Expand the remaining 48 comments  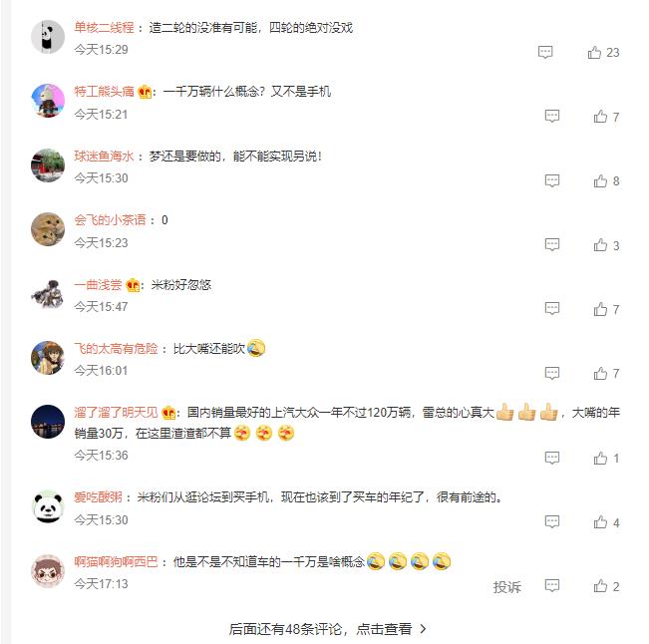[x=327, y=629]
